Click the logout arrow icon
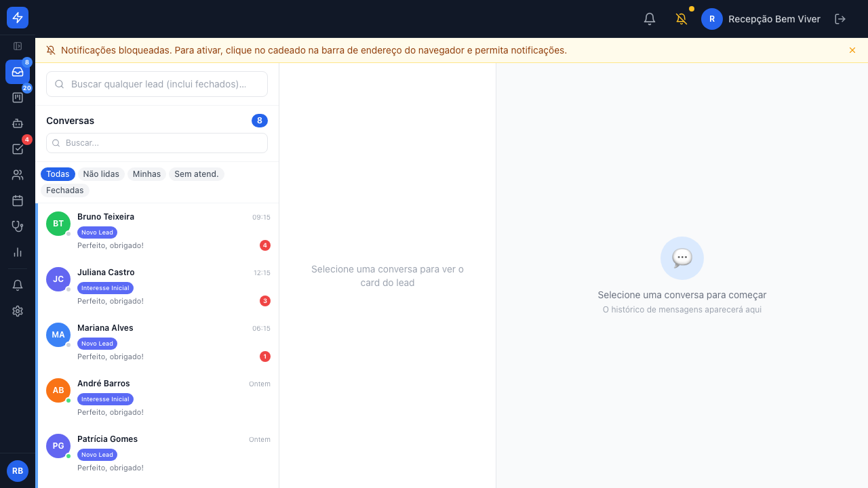Screen dimensions: 868x488 coord(840,19)
